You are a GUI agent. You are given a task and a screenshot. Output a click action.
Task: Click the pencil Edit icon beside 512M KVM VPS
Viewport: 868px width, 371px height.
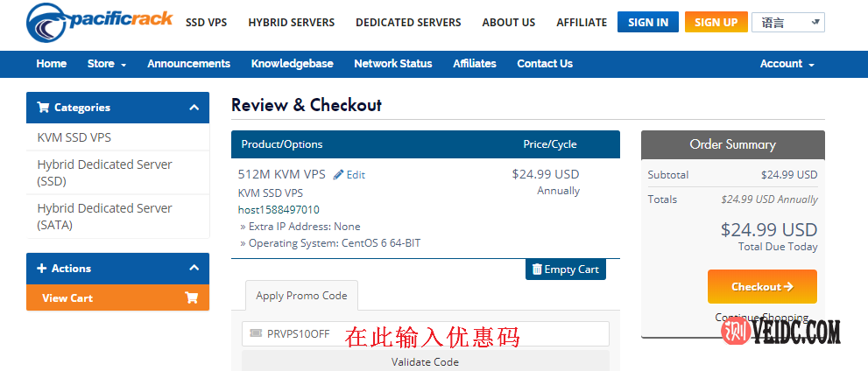pyautogui.click(x=339, y=174)
